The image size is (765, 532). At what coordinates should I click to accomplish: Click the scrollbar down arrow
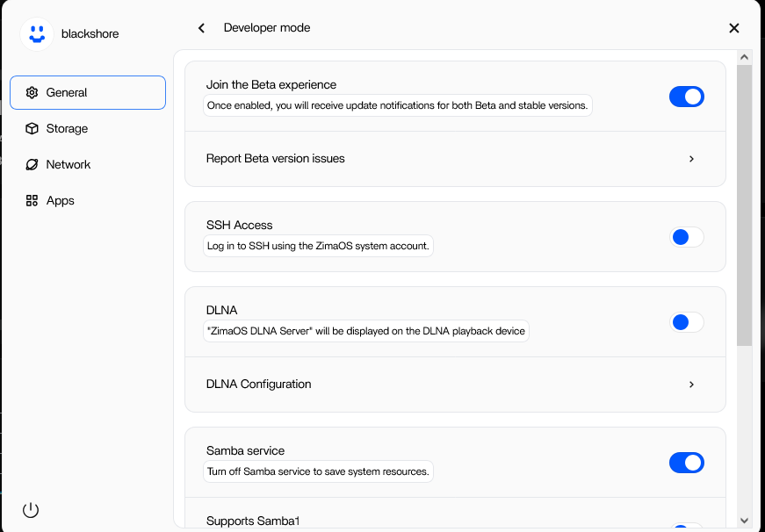744,521
